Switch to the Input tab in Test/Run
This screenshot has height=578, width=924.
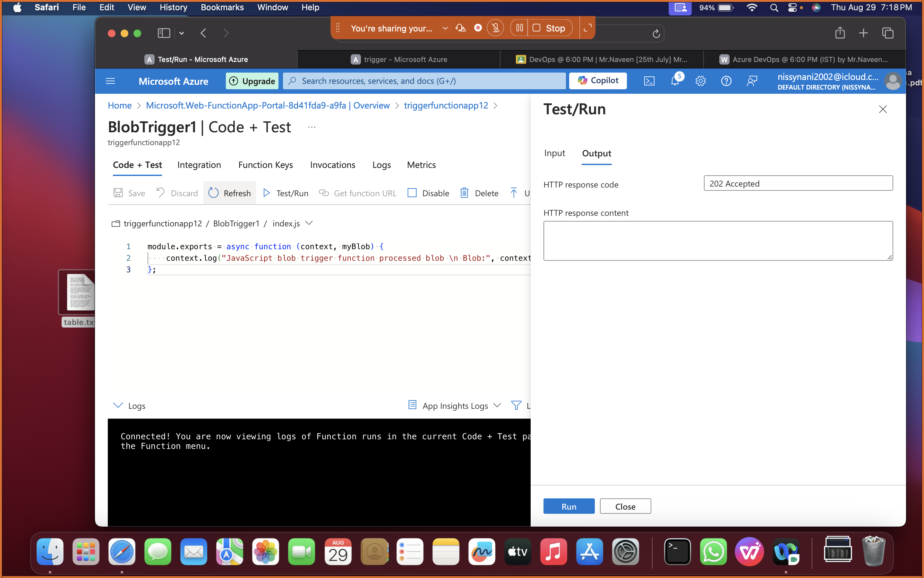pyautogui.click(x=554, y=153)
